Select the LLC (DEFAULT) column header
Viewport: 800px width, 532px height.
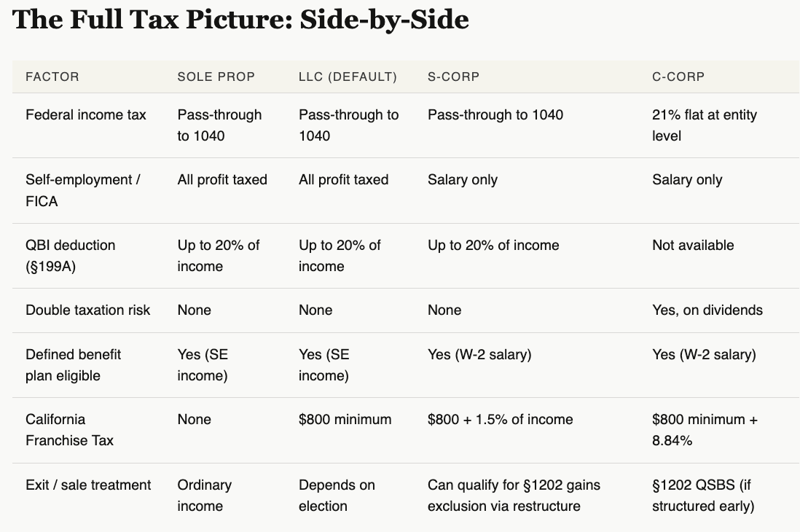pyautogui.click(x=348, y=77)
